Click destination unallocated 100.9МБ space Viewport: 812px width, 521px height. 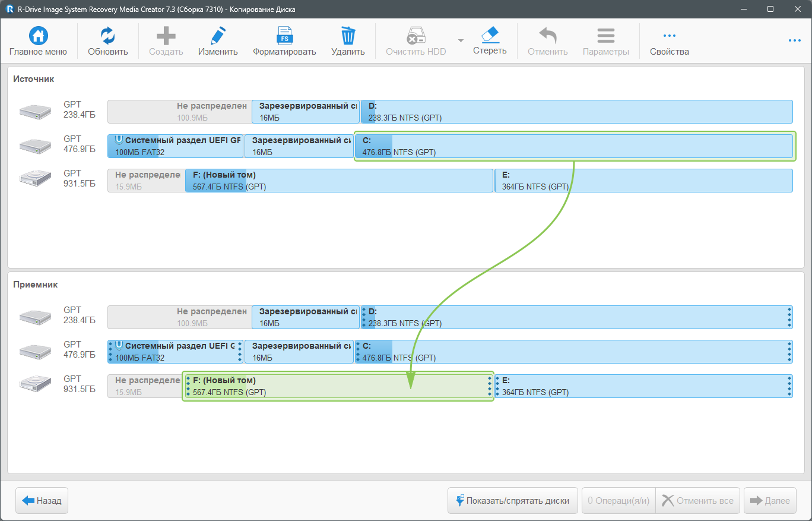click(179, 317)
